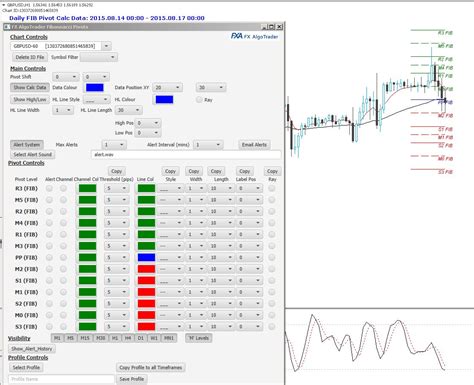Click the Select Profile button

coord(26,367)
